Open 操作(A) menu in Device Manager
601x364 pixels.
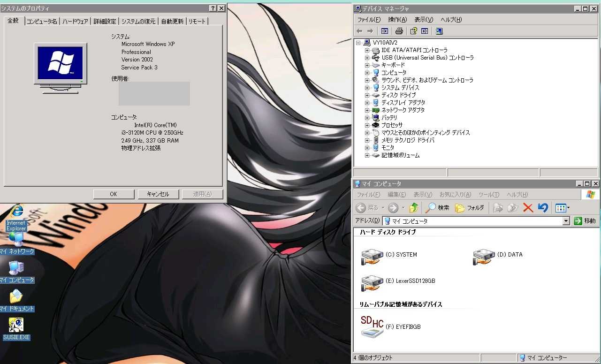pyautogui.click(x=397, y=20)
